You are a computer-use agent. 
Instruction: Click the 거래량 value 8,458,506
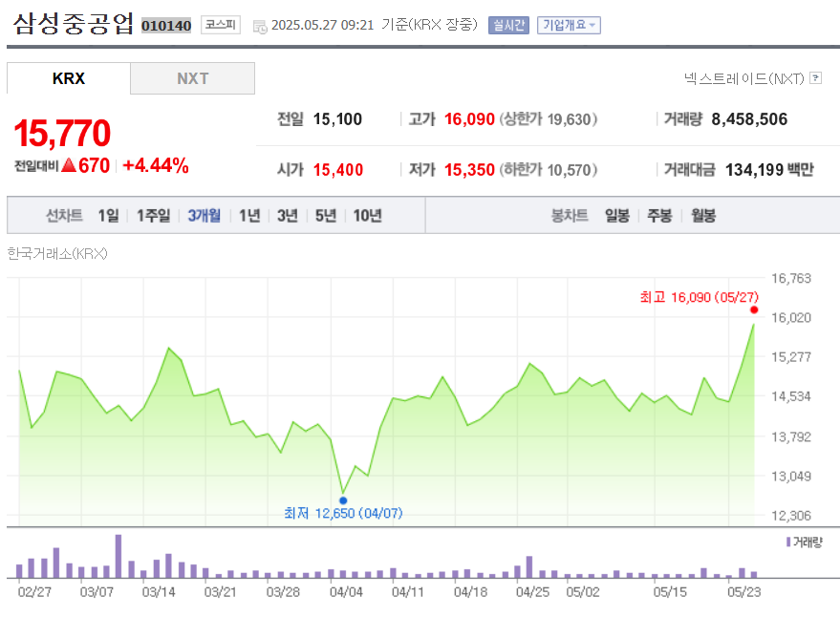coord(749,118)
